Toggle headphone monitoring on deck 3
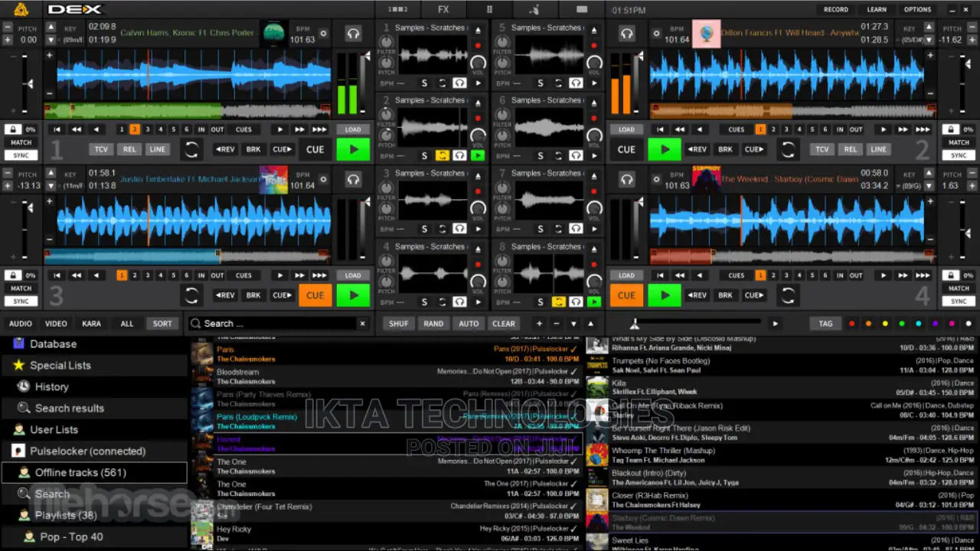This screenshot has width=980, height=551. (353, 180)
